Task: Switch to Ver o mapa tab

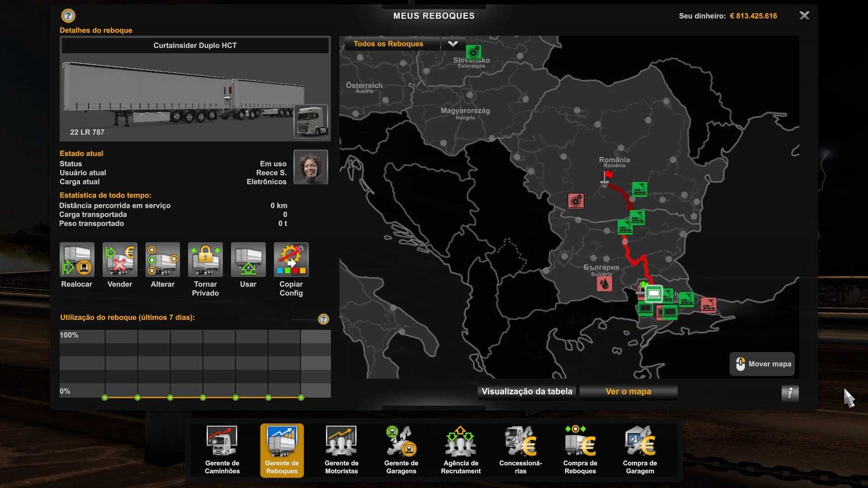Action: (628, 392)
